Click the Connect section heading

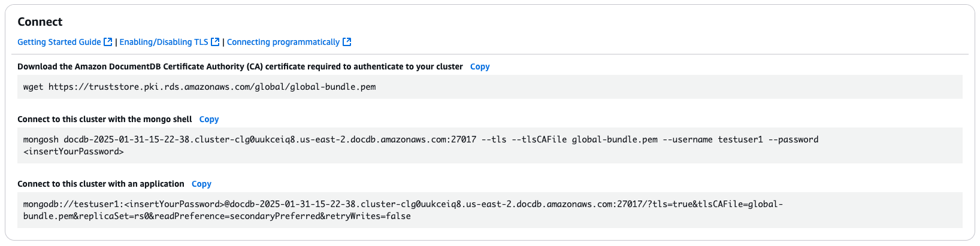40,22
